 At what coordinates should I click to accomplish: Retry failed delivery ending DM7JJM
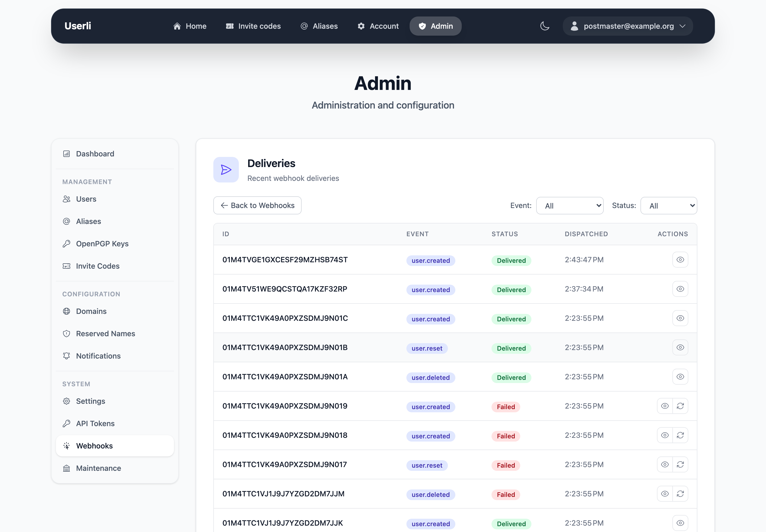click(x=680, y=494)
